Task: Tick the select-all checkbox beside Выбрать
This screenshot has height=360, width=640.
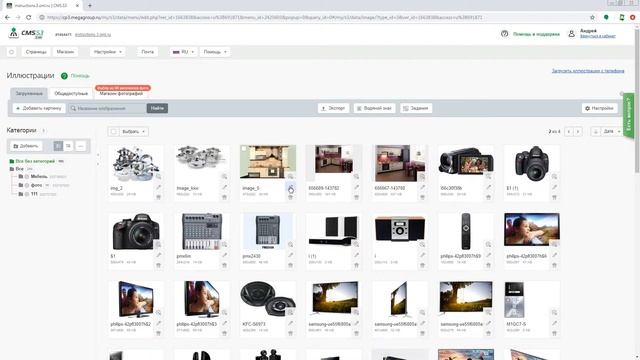Action: coord(113,131)
